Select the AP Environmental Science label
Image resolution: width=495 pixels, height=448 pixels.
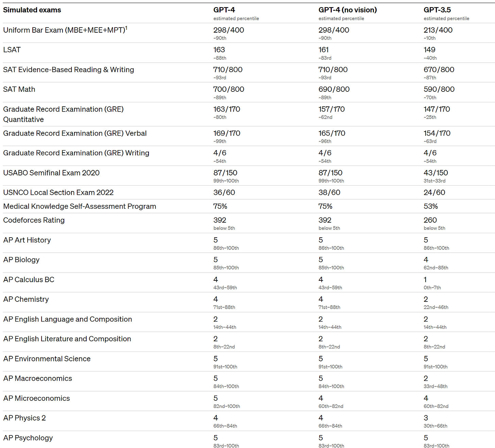(x=47, y=359)
